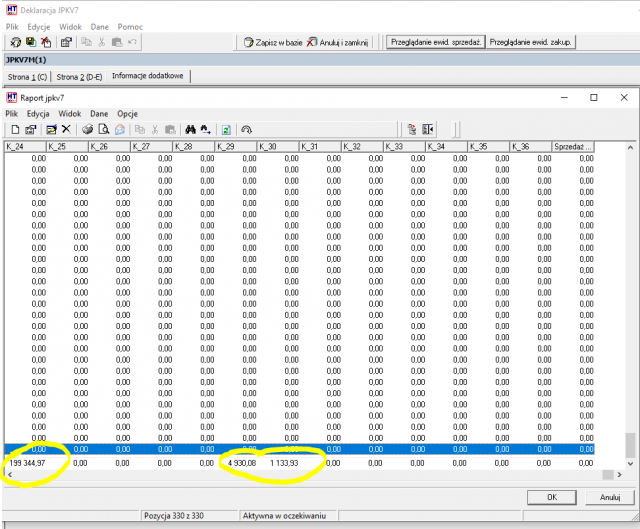Screen dimensions: 640x529
Task: Select the Informacje dodatkowe tab
Action: click(x=147, y=76)
